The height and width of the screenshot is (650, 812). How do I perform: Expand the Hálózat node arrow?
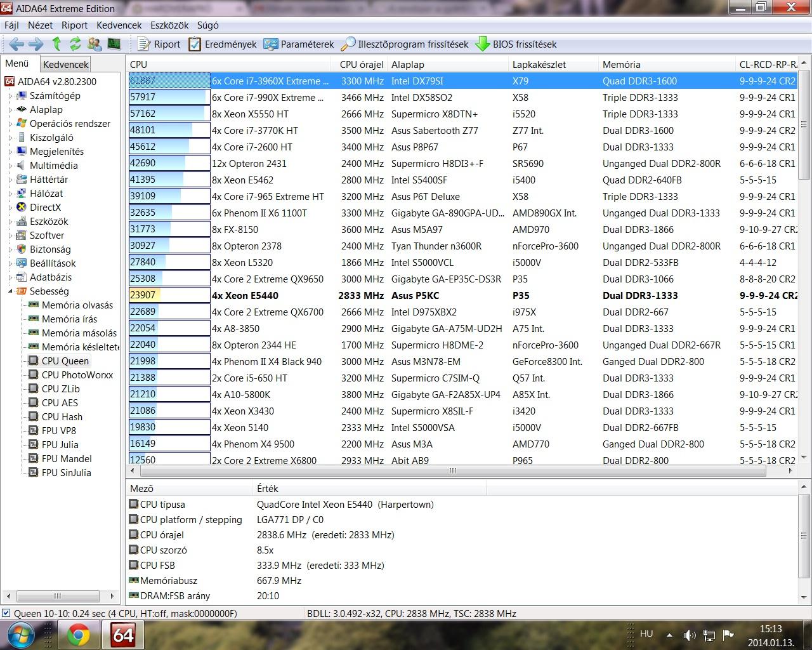10,194
